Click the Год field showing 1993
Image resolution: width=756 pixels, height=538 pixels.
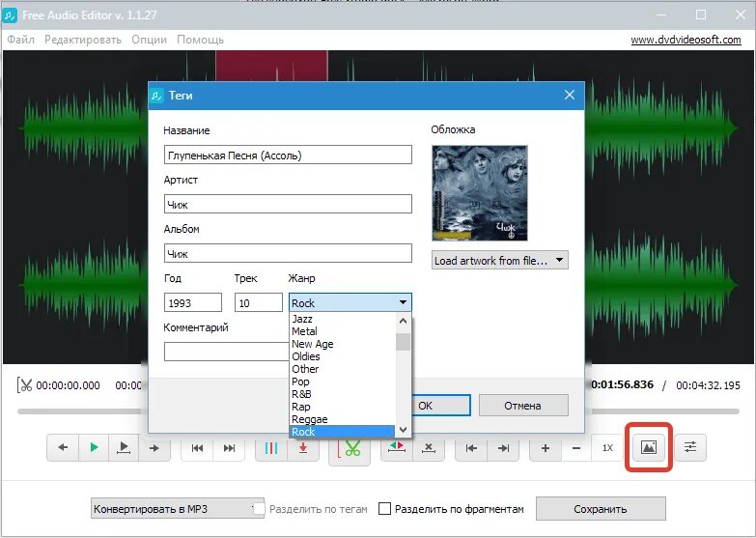(193, 302)
